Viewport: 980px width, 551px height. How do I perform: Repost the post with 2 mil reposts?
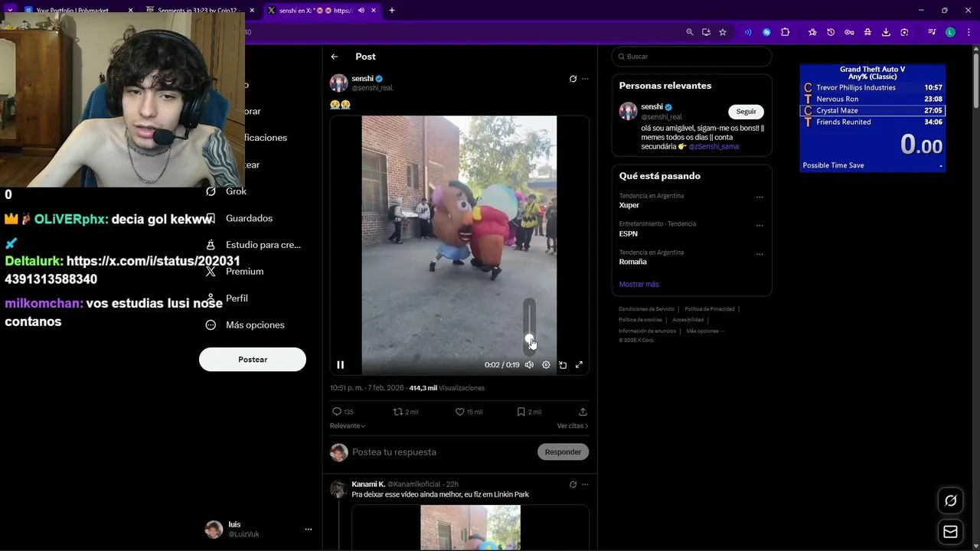tap(405, 412)
